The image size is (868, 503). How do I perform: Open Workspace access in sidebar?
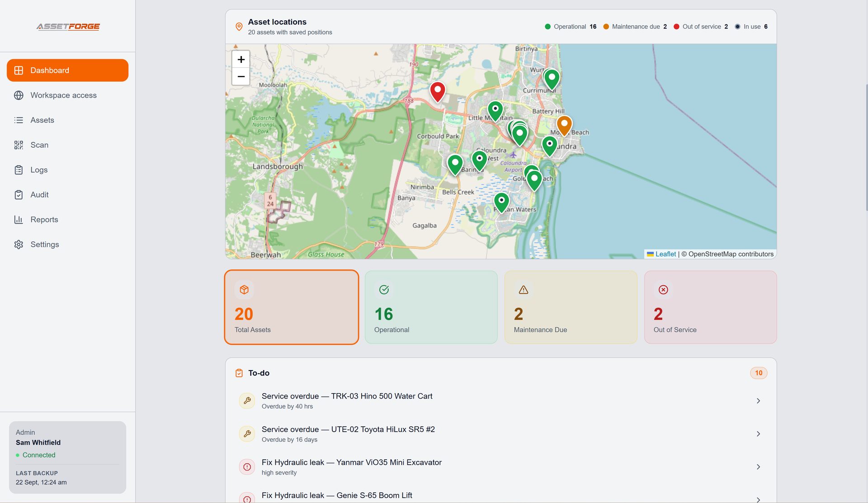tap(67, 95)
